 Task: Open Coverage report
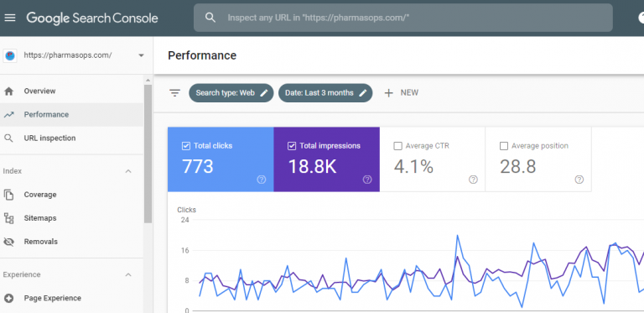click(72, 195)
